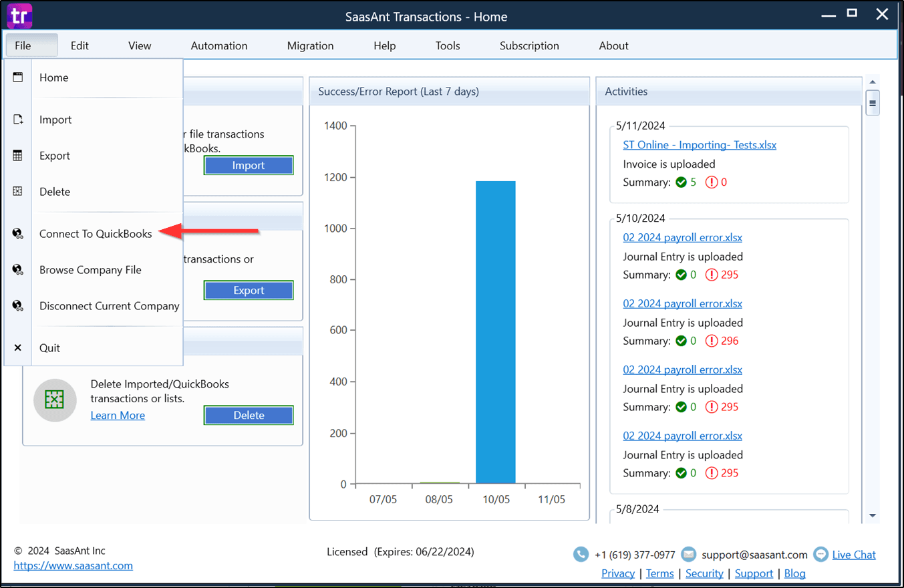The height and width of the screenshot is (588, 904).
Task: Open first 02 2024 payroll error.xlsx link
Action: click(682, 237)
